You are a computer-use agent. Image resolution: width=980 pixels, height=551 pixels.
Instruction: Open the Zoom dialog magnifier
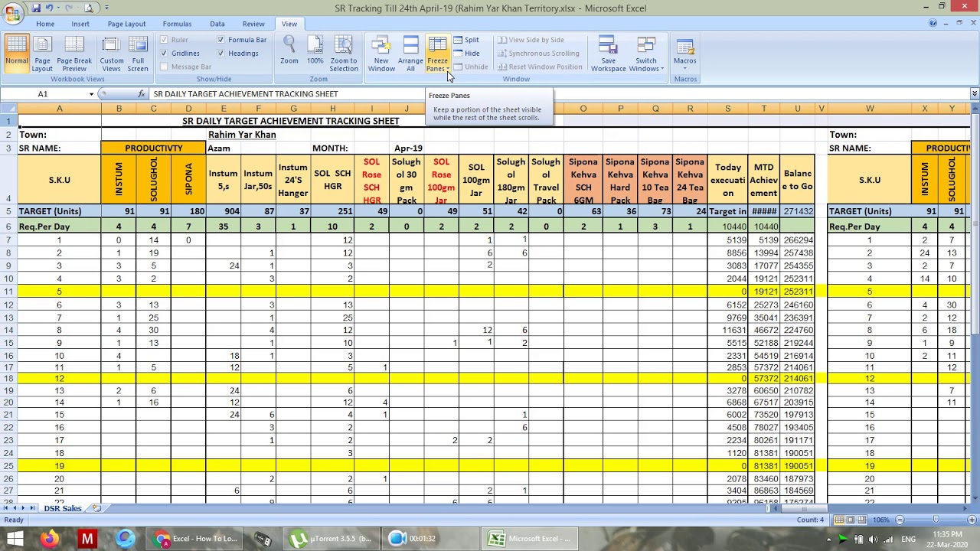tap(289, 51)
